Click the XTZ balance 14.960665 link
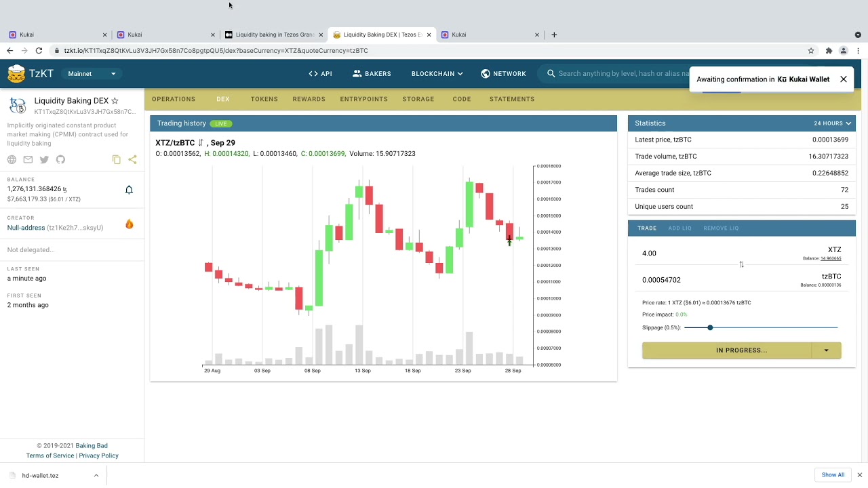 pyautogui.click(x=831, y=258)
